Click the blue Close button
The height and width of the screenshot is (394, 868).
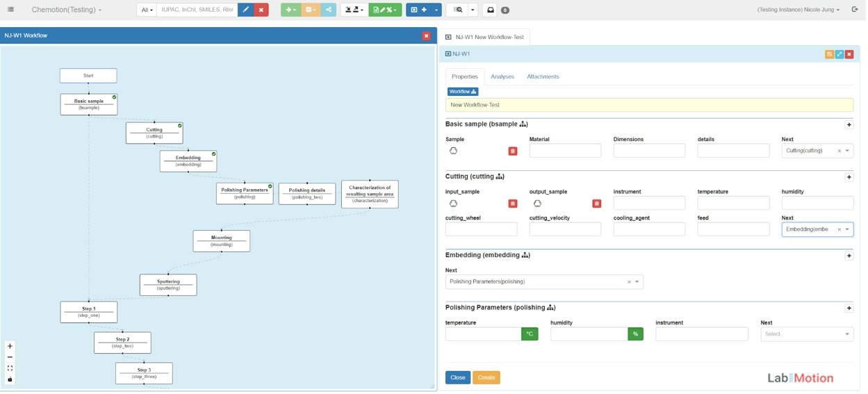point(457,377)
